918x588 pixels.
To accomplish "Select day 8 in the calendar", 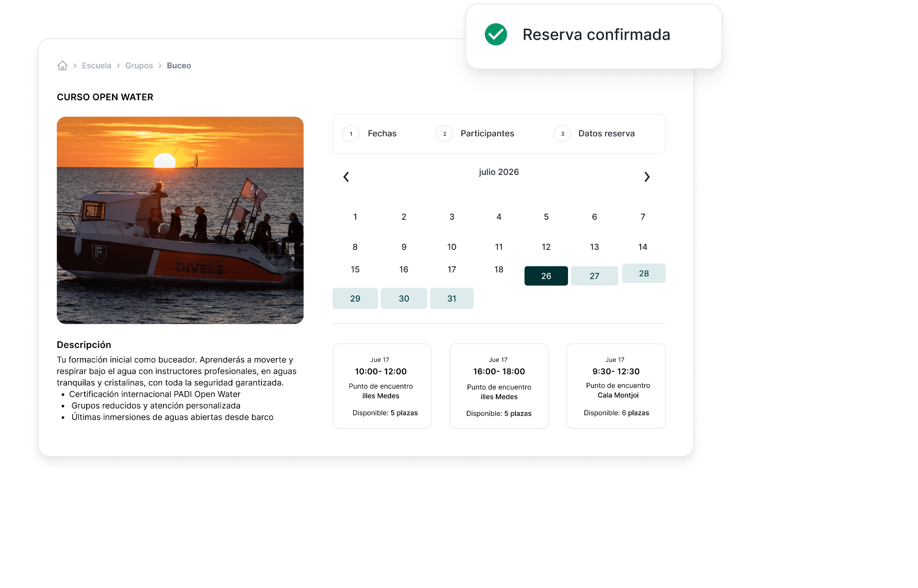I will [355, 247].
